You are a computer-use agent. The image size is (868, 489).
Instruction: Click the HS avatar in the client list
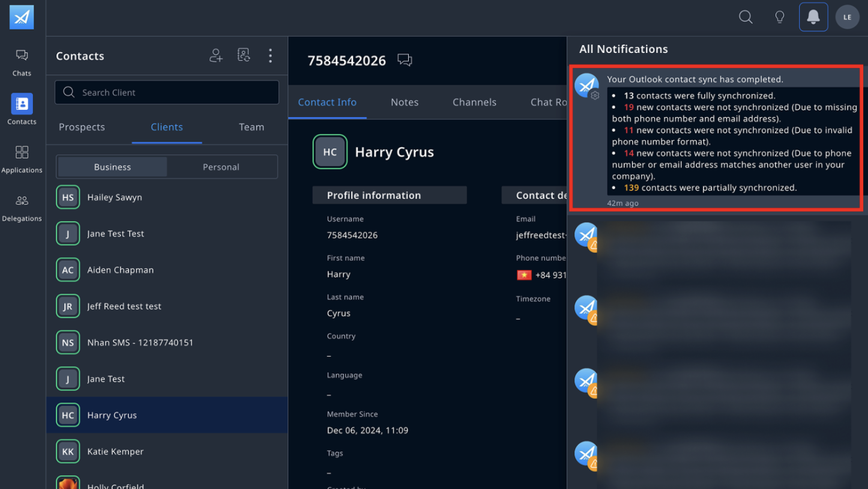[x=68, y=197]
